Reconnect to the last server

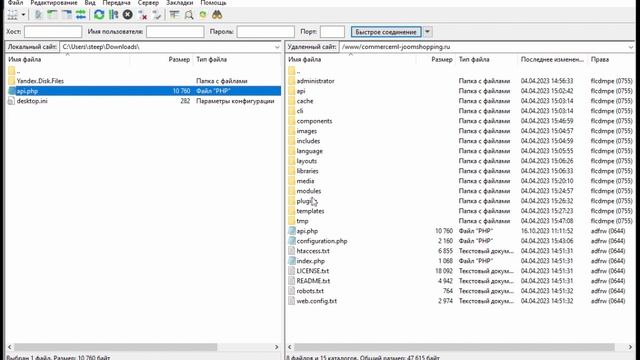[157, 15]
